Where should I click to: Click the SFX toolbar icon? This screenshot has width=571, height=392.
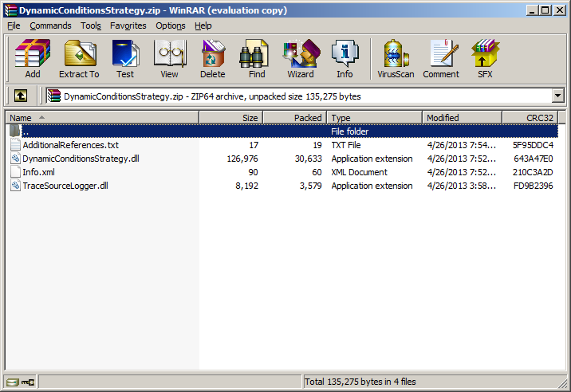pyautogui.click(x=485, y=53)
